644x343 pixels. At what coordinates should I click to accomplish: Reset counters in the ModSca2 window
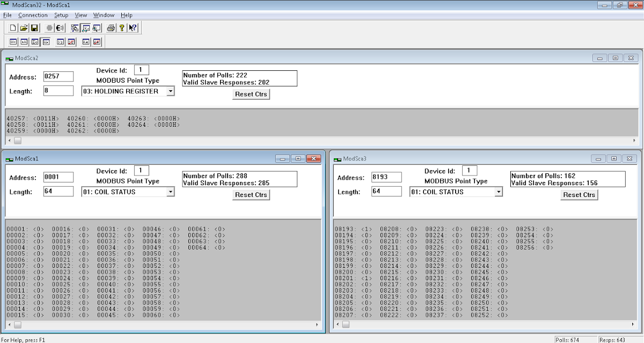click(x=251, y=94)
